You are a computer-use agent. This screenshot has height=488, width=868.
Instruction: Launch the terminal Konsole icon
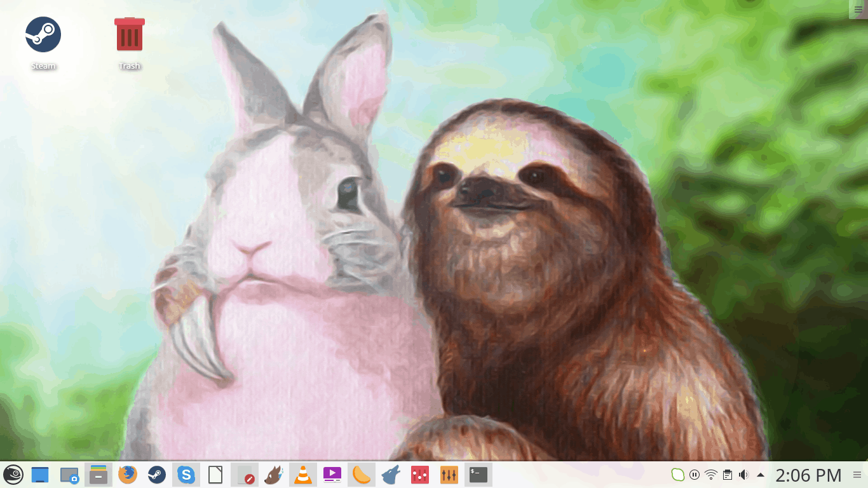[x=478, y=475]
